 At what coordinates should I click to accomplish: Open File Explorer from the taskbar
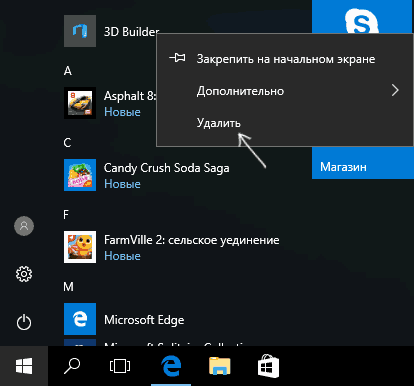click(x=220, y=366)
